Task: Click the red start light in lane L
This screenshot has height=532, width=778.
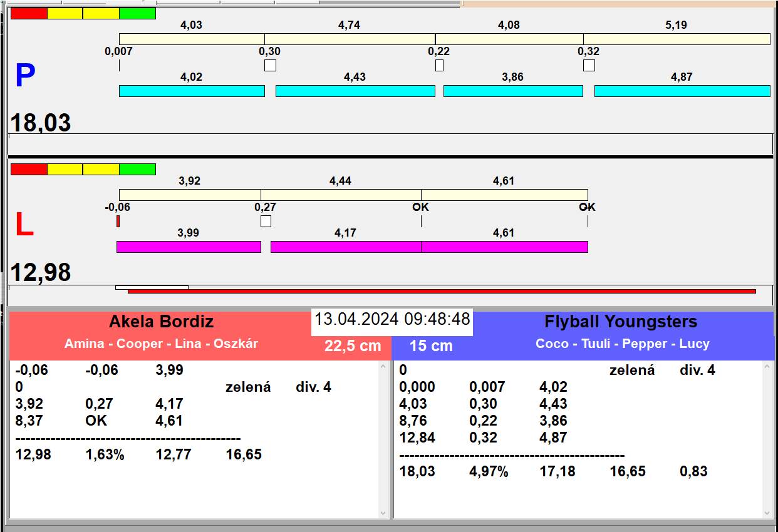Action: [29, 169]
